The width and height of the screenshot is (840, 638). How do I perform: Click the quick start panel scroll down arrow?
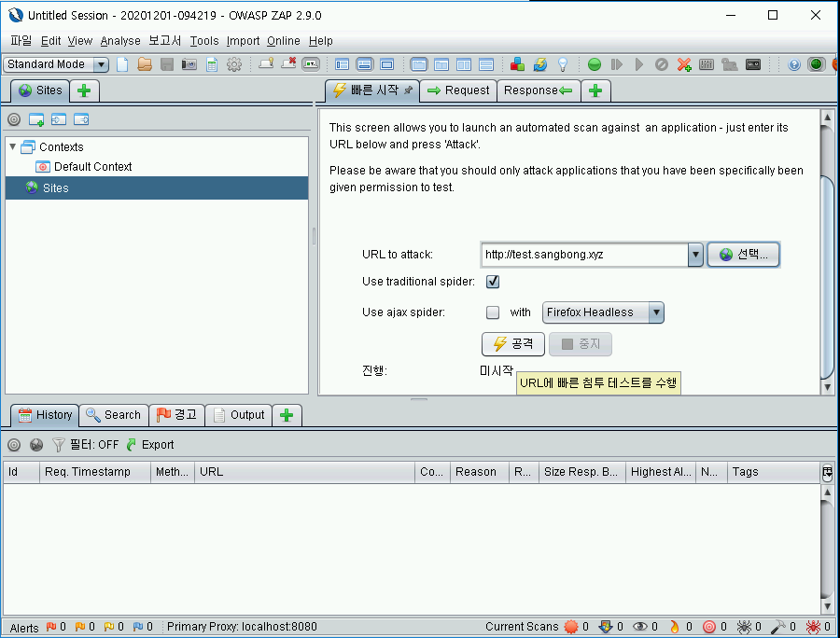tap(827, 387)
